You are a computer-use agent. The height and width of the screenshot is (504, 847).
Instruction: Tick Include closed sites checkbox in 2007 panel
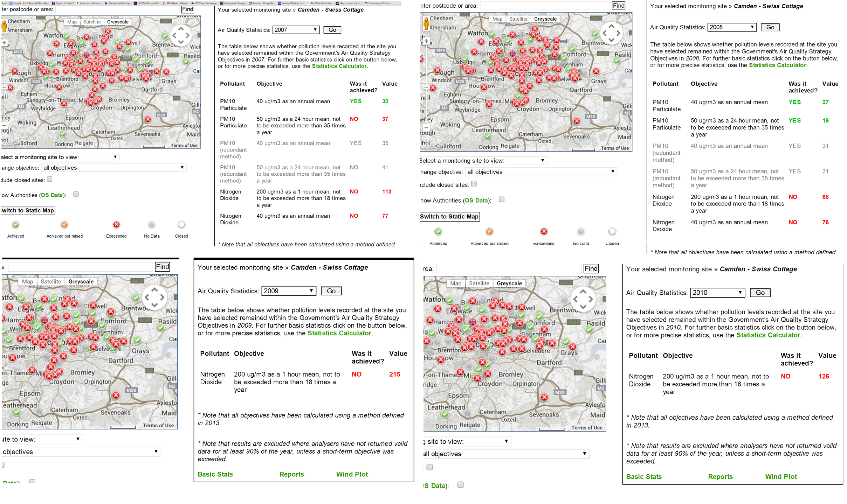point(50,179)
